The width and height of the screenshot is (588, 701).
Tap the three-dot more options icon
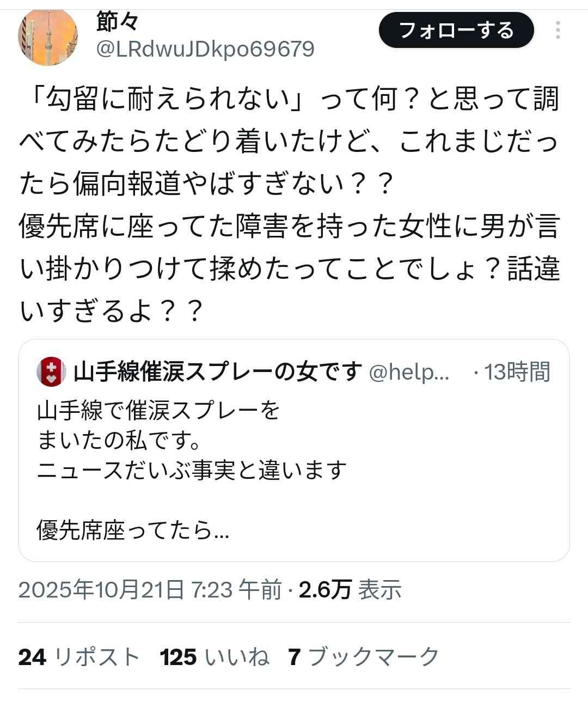point(558,31)
